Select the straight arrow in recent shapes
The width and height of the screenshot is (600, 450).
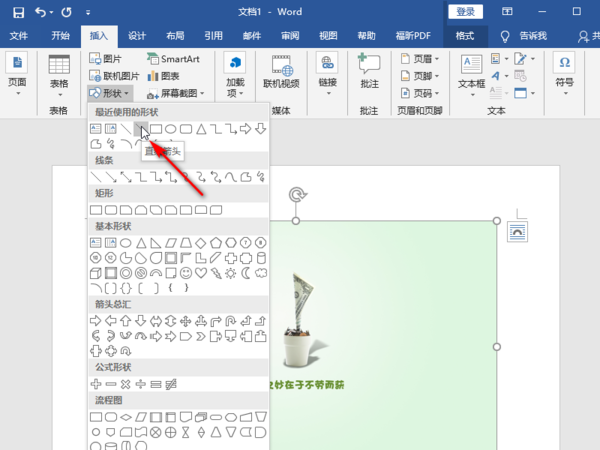(x=140, y=129)
